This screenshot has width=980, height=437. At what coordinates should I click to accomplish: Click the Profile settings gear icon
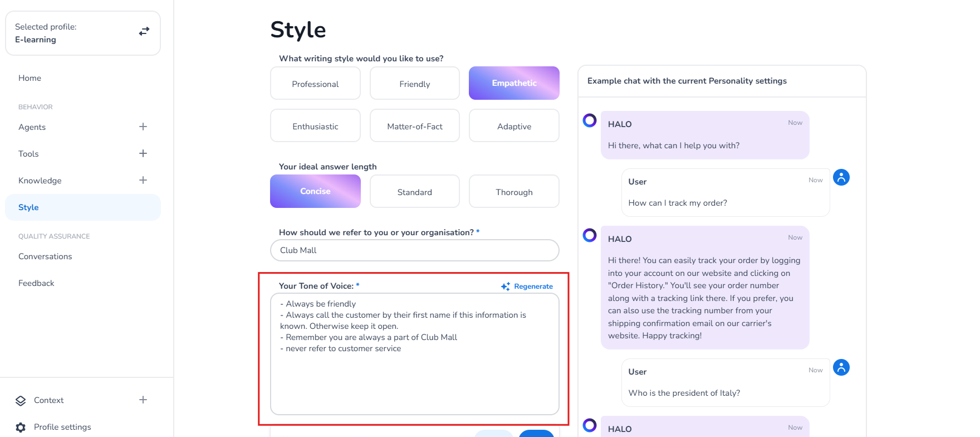coord(21,427)
